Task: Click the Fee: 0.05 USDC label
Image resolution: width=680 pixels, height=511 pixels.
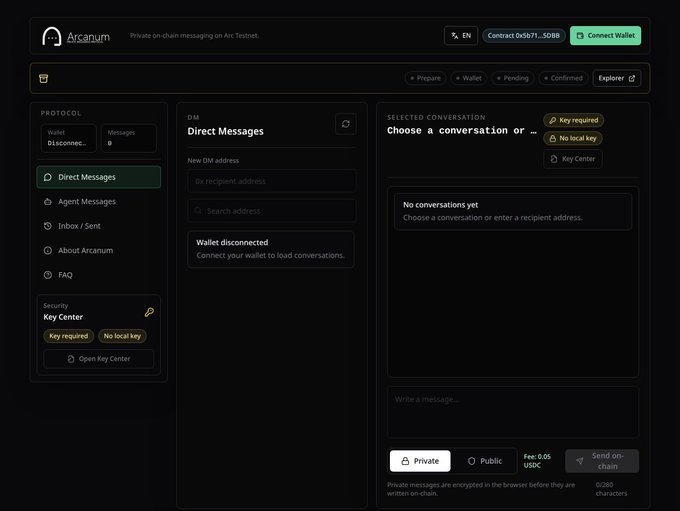Action: click(x=537, y=461)
